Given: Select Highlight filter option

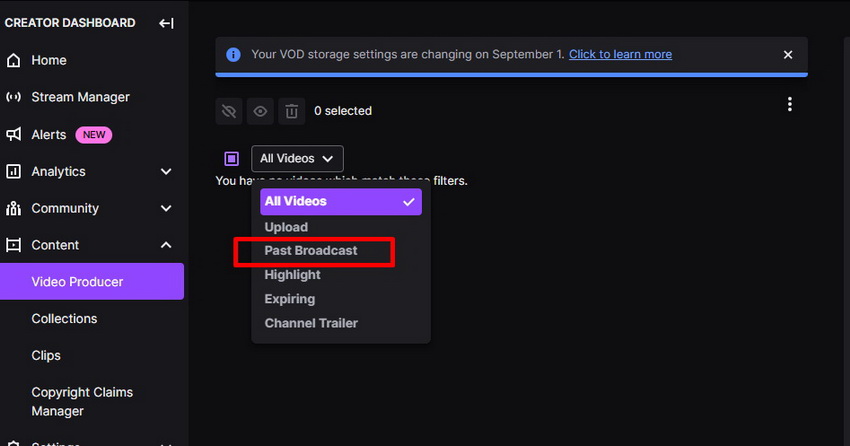Looking at the screenshot, I should (292, 275).
